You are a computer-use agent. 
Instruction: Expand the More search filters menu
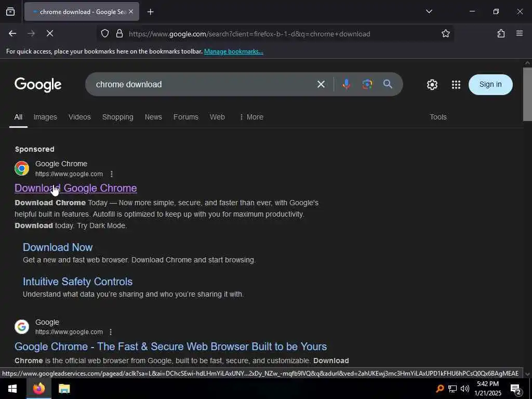point(251,117)
